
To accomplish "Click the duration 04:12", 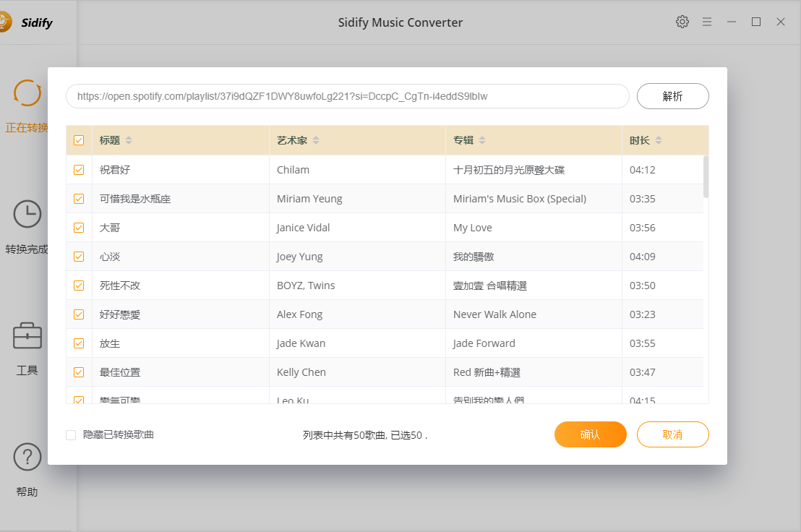I will [x=643, y=170].
